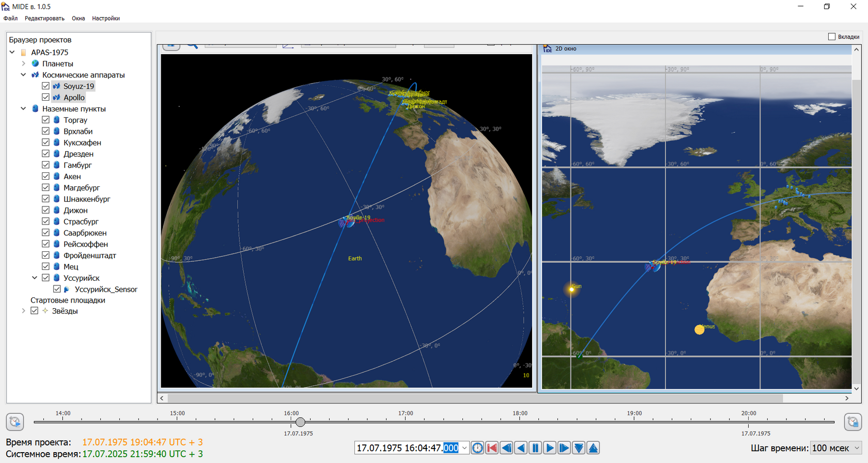Click the 17:00 mark on the timeline
868x463 pixels.
[406, 413]
